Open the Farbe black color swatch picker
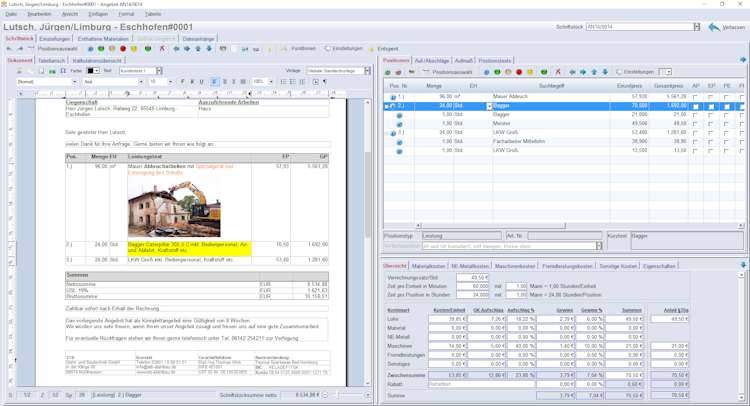The width and height of the screenshot is (750, 406). click(91, 71)
